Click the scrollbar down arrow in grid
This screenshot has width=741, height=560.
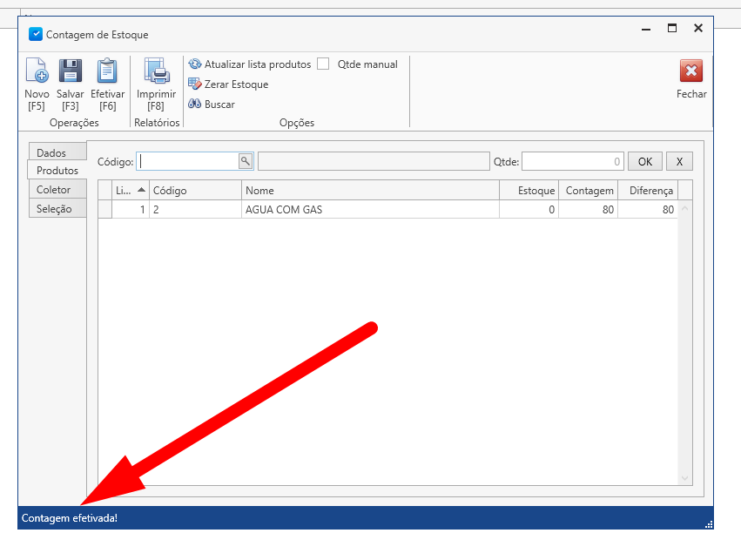click(684, 477)
